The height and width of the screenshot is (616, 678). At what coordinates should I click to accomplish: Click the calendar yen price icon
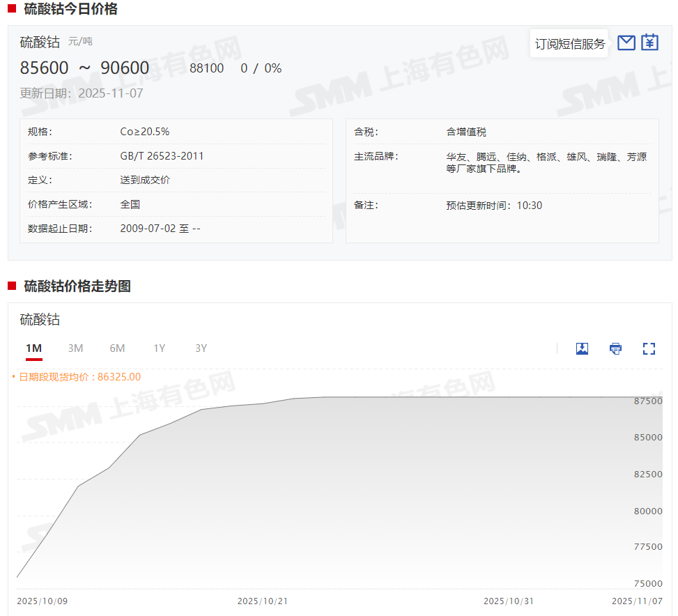(x=649, y=43)
